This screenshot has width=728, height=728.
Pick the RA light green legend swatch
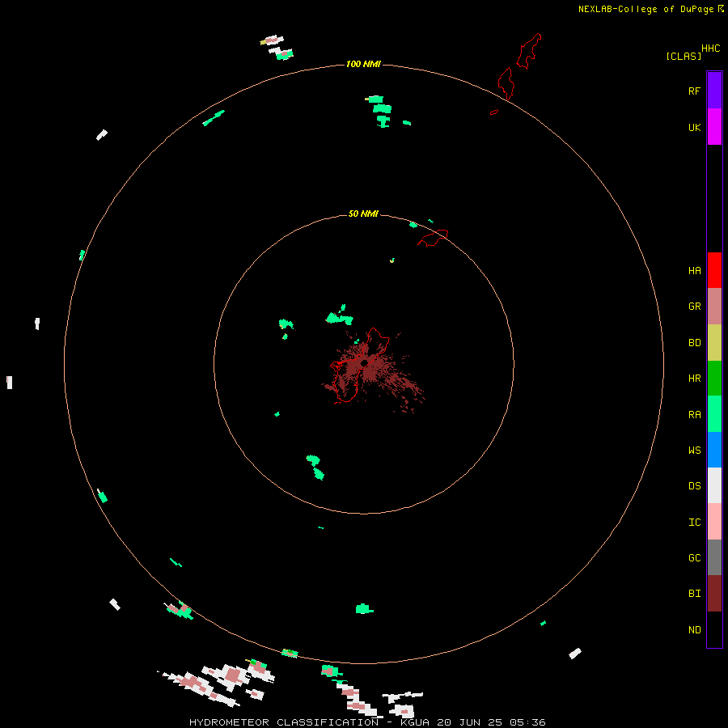[x=714, y=414]
